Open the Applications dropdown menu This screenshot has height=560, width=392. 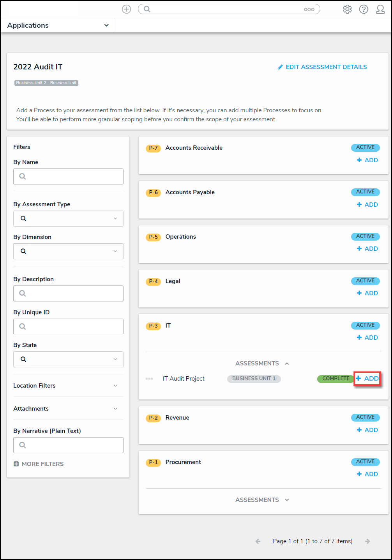pyautogui.click(x=106, y=25)
